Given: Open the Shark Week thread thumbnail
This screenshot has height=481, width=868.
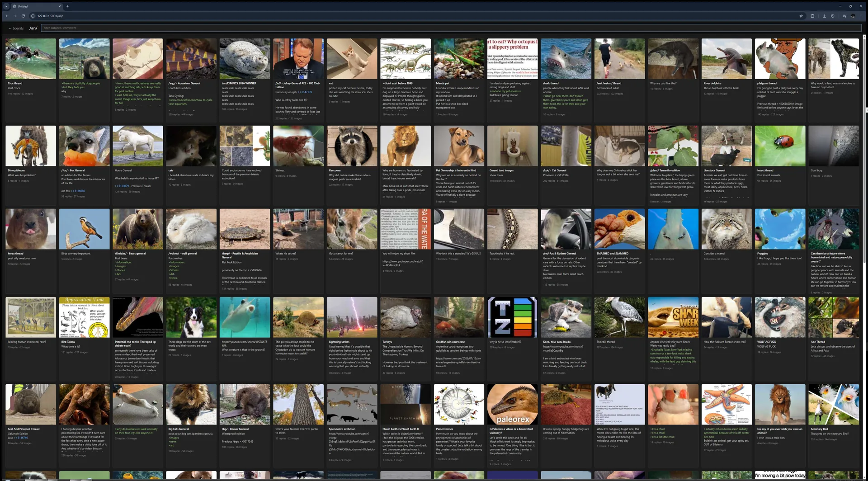Looking at the screenshot, I should click(x=673, y=317).
